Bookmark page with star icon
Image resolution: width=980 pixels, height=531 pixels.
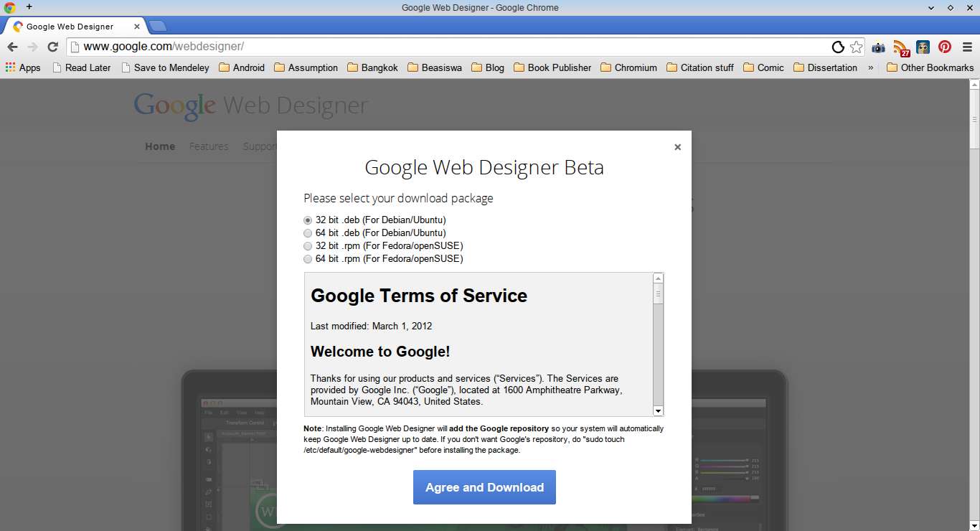click(x=856, y=47)
